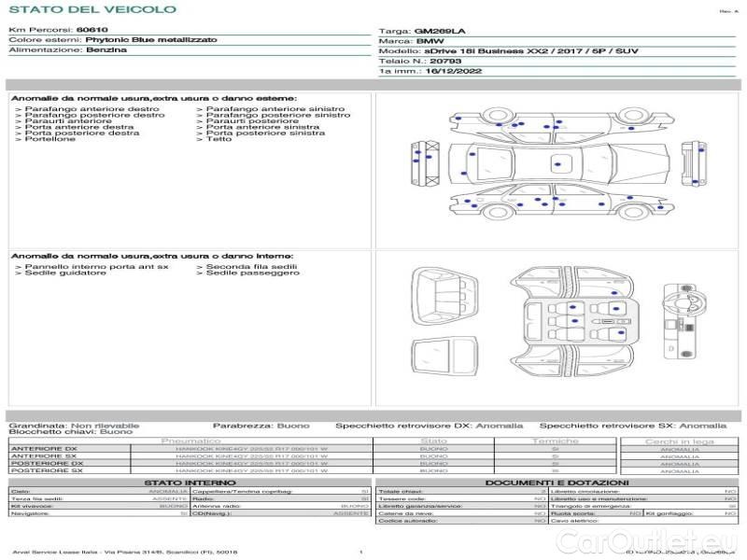Click 'Grandinata: Non rilevabile' status
The width and height of the screenshot is (747, 560).
(x=74, y=426)
